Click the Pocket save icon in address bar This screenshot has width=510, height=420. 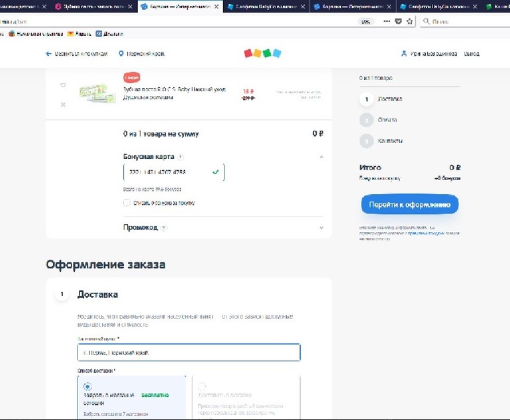tap(398, 21)
